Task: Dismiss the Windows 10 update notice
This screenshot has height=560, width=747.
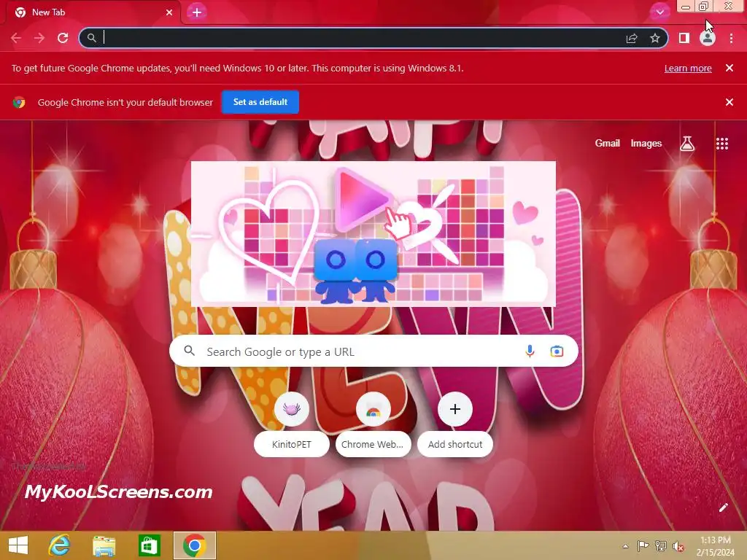Action: (729, 68)
